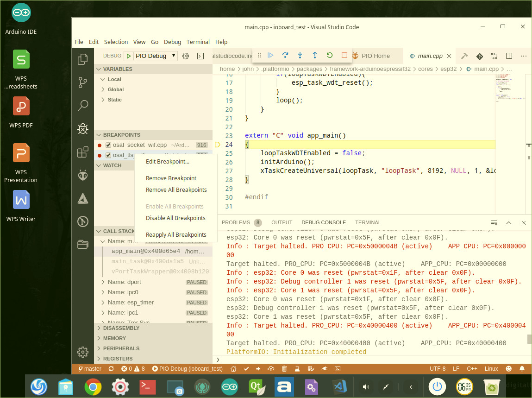Viewport: 532px width, 398px height.
Task: Split the editor to the right
Action: coord(509,56)
